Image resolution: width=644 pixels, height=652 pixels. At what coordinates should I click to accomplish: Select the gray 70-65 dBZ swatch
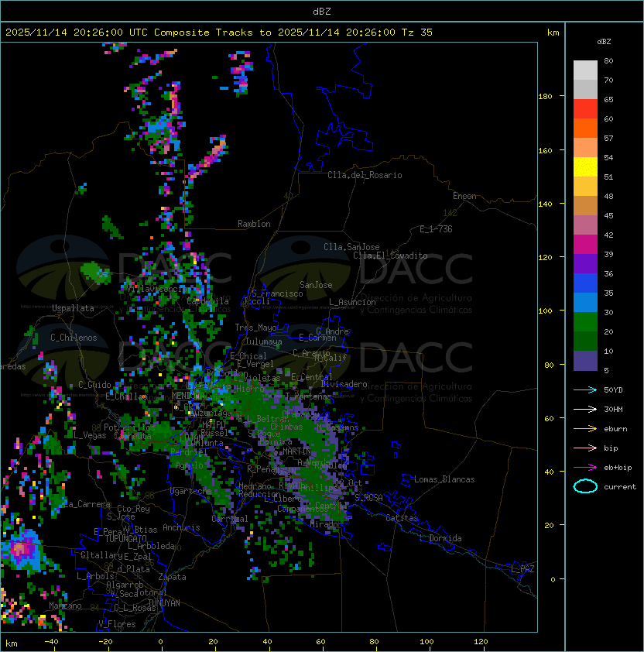(x=585, y=89)
